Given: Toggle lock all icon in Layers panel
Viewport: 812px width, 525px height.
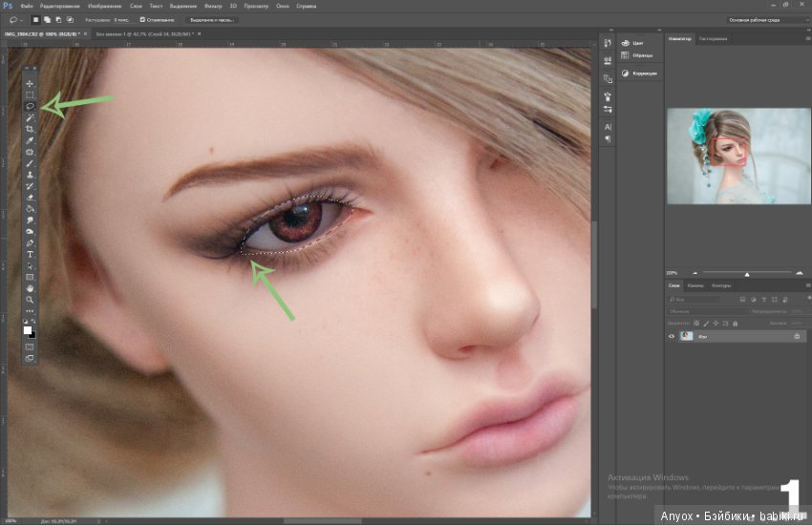Looking at the screenshot, I should coord(736,324).
